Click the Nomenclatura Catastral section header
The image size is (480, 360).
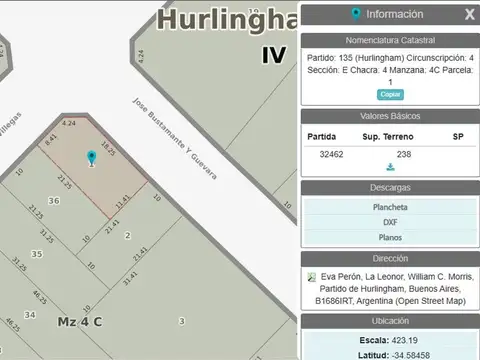click(390, 40)
